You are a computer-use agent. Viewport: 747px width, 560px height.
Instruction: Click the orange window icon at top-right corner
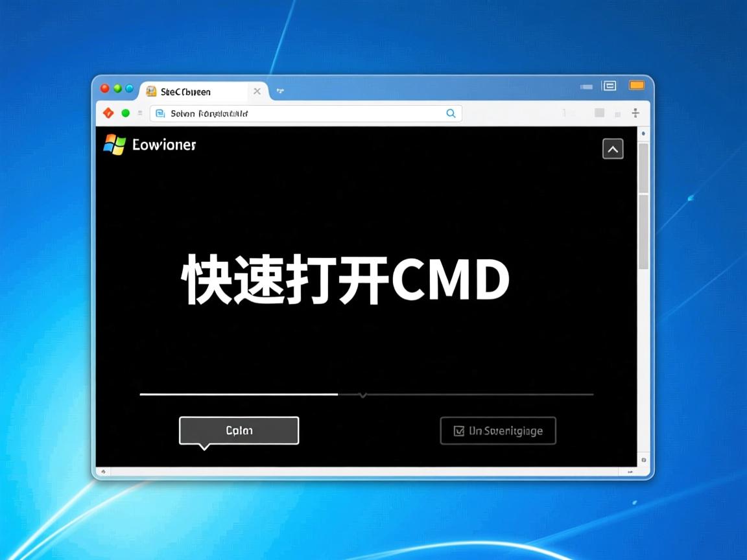tap(636, 85)
